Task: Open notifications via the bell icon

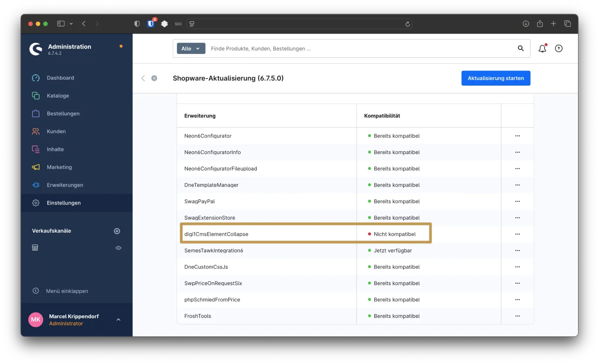Action: point(542,48)
